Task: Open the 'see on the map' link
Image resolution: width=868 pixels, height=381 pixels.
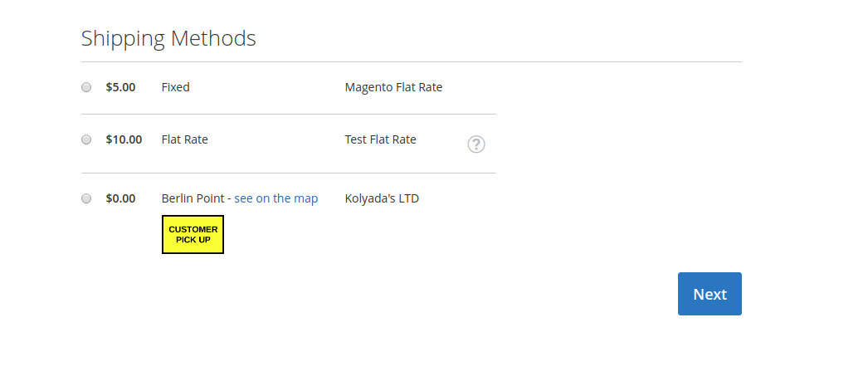Action: coord(276,198)
